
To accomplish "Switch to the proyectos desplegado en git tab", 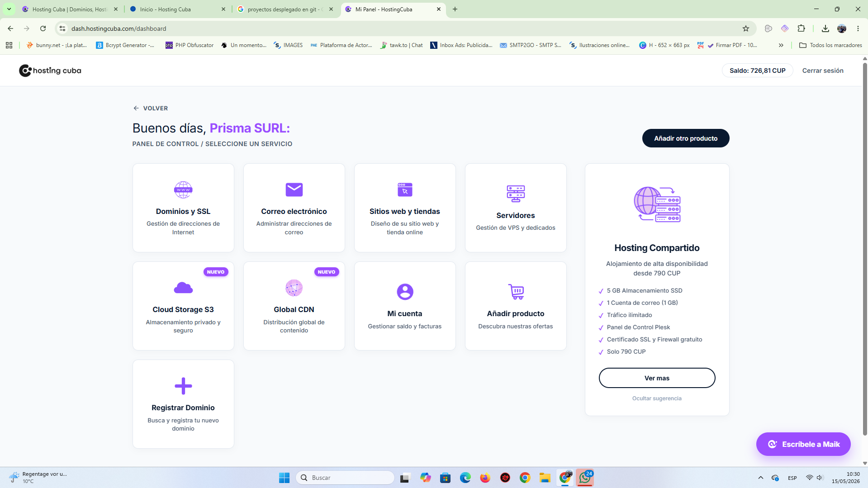I will coord(285,9).
